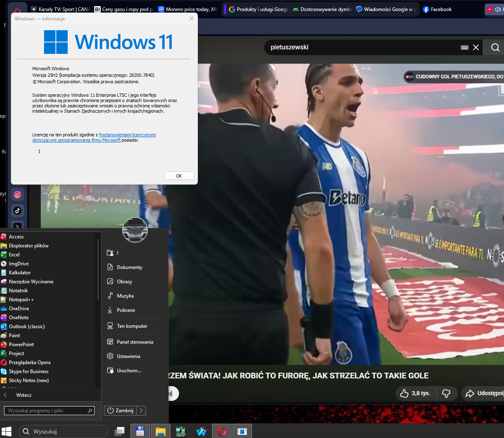The width and height of the screenshot is (504, 438).
Task: Open the on-screen keyboard in search box
Action: point(464,47)
